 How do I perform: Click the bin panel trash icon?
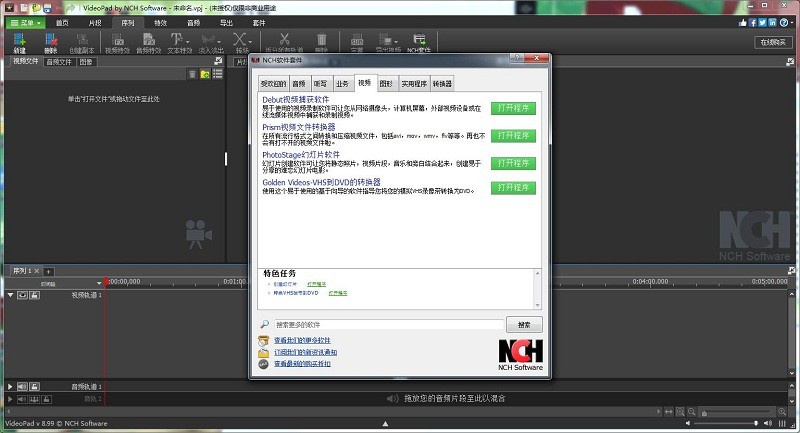click(192, 74)
